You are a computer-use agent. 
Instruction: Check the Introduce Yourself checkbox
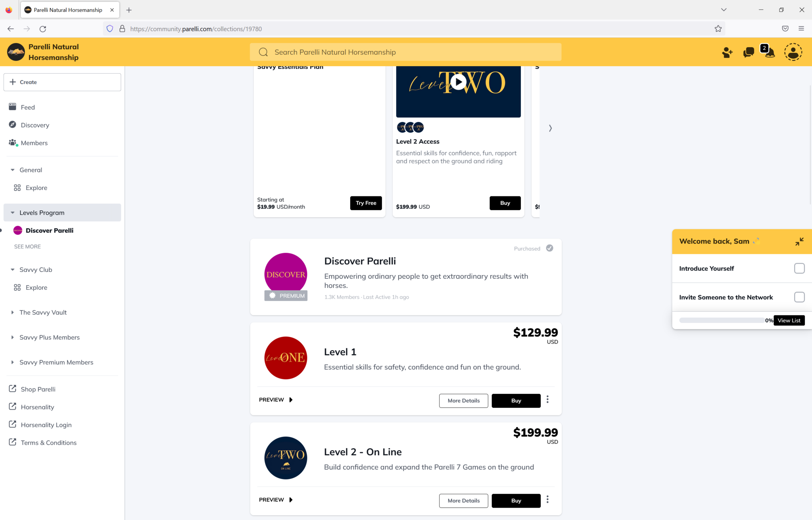pos(799,269)
